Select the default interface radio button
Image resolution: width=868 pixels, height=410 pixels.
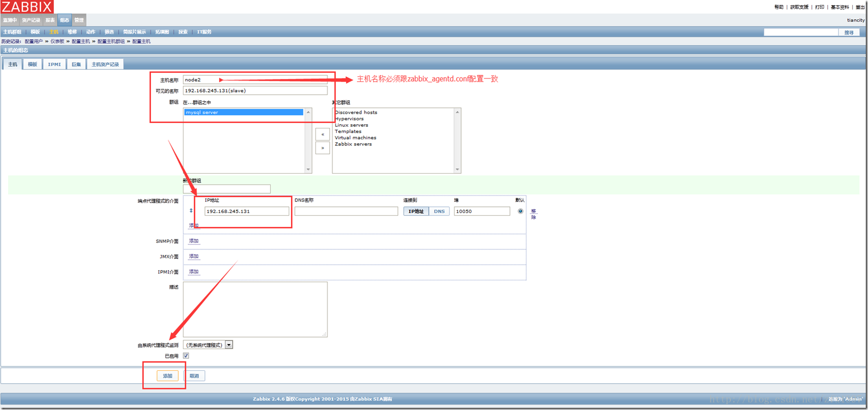click(520, 211)
